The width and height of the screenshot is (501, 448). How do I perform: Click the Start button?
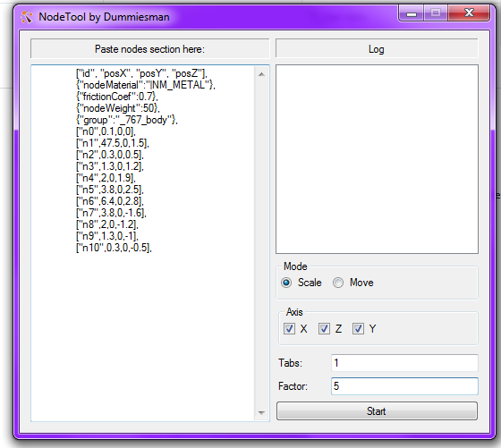377,411
